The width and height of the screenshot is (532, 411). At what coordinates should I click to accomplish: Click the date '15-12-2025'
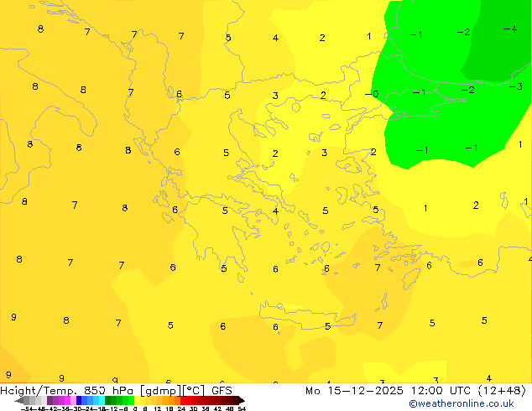[x=365, y=391]
